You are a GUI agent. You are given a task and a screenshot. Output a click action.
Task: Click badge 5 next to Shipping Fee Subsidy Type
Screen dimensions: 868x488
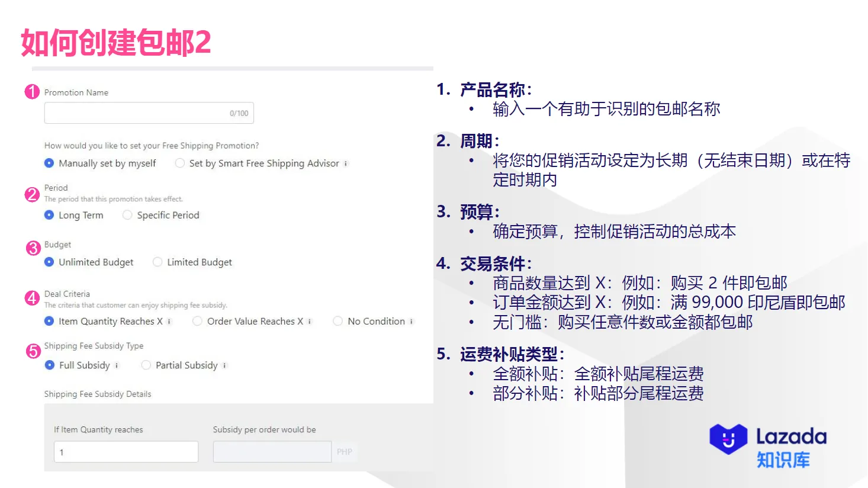tap(31, 351)
